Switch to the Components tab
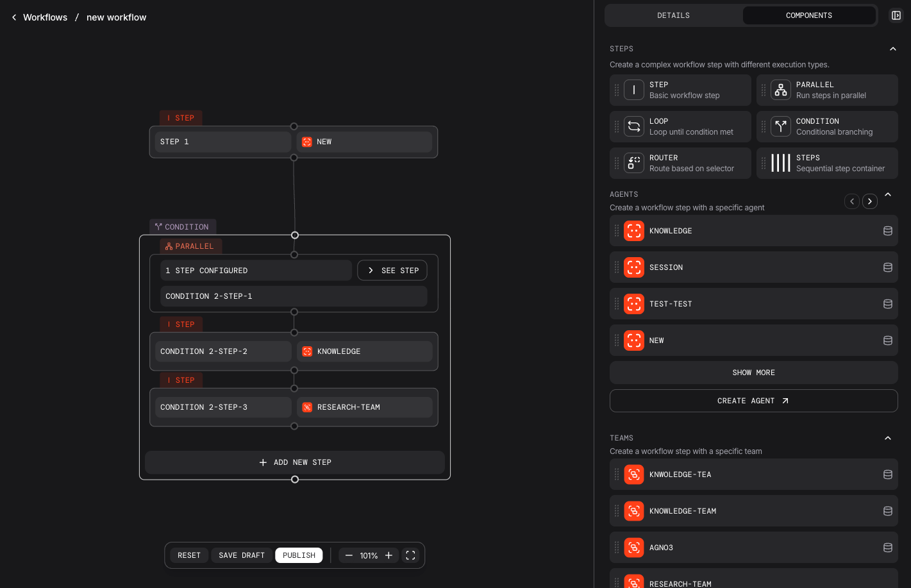Viewport: 911px width, 588px height. (x=809, y=15)
